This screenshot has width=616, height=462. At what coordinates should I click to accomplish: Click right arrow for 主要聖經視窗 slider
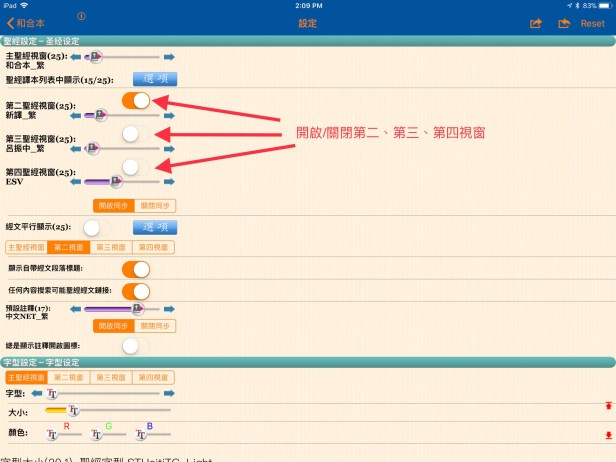point(168,57)
